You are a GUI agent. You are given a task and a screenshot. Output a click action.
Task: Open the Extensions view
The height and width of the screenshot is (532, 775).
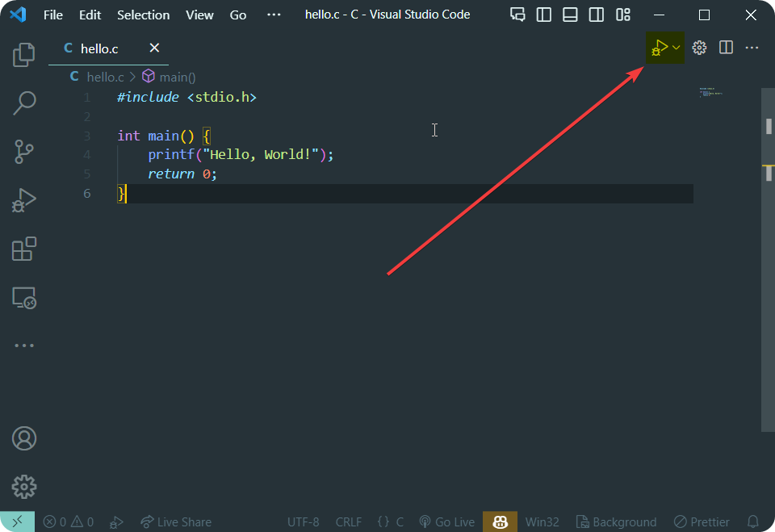[23, 249]
